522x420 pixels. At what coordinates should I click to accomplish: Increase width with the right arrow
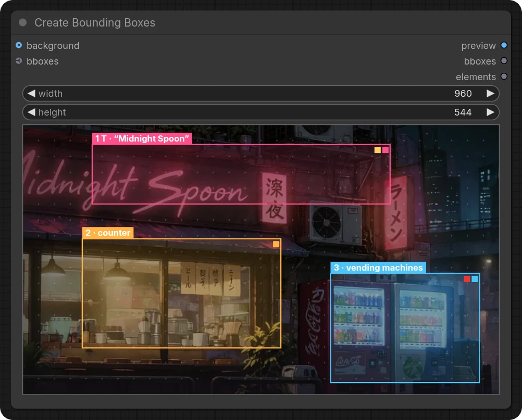[490, 94]
